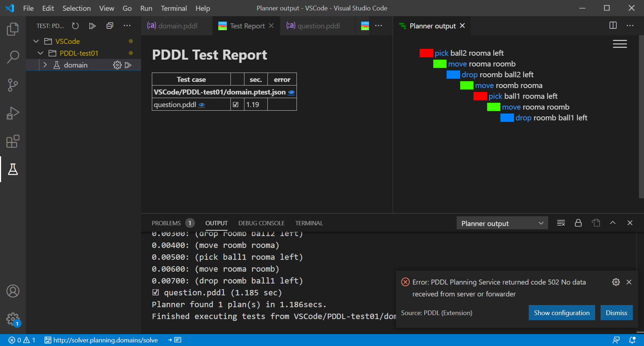The height and width of the screenshot is (346, 644).
Task: Run the domain test play icon
Action: tap(128, 65)
